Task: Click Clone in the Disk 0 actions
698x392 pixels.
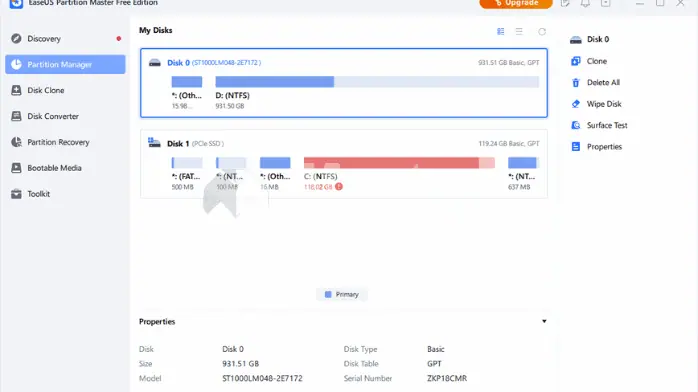Action: pos(597,61)
